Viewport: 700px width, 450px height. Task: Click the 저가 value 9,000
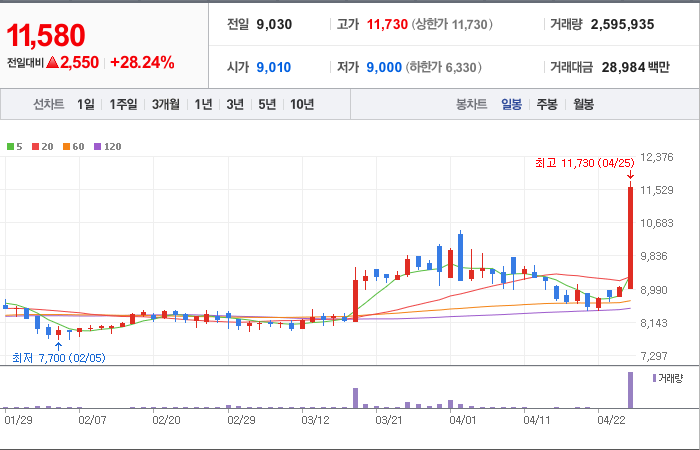384,67
